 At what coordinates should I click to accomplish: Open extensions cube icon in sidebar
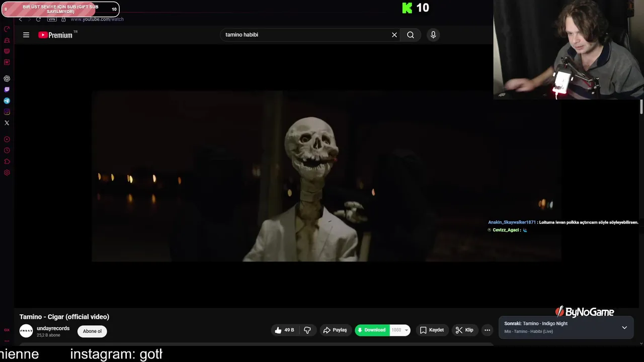tap(7, 161)
